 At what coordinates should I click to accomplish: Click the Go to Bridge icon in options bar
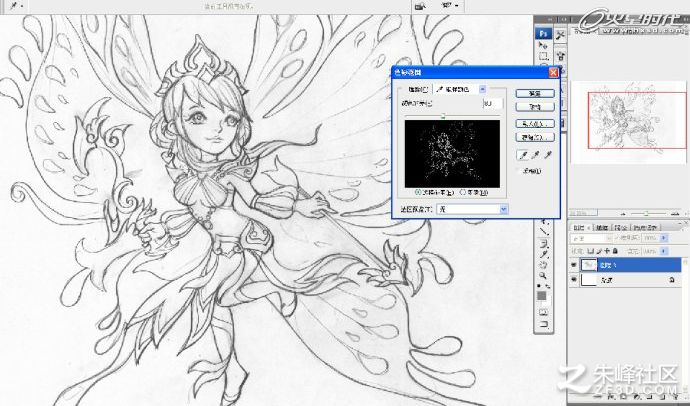421,6
